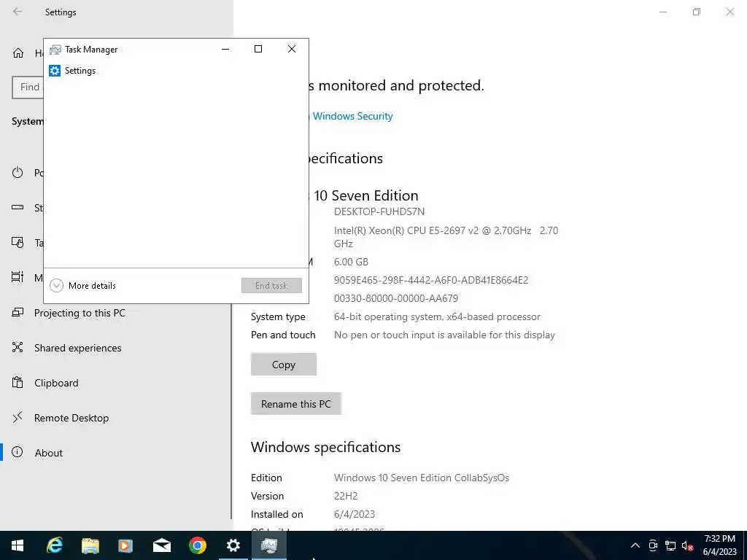Go back in the Settings window
This screenshot has height=560, width=747.
pyautogui.click(x=18, y=12)
